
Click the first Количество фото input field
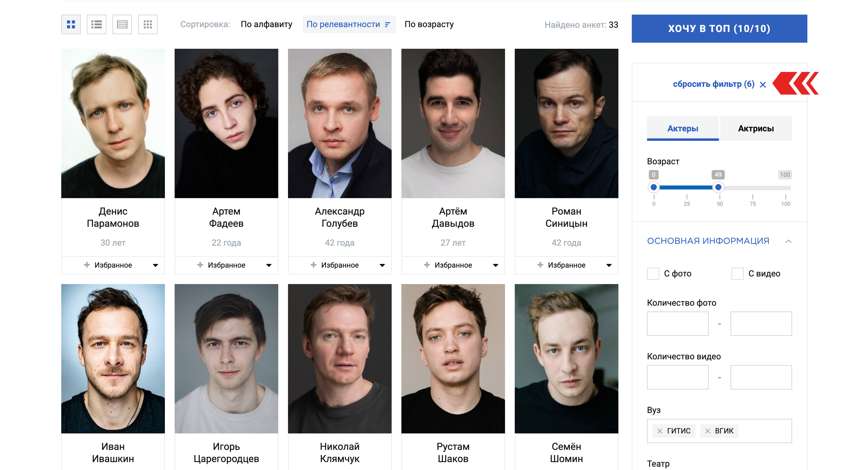click(677, 323)
